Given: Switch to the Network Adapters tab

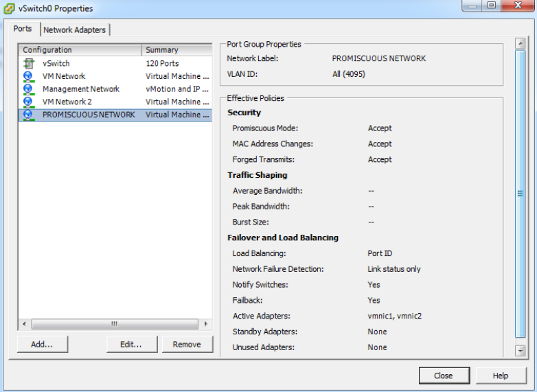Looking at the screenshot, I should point(75,30).
